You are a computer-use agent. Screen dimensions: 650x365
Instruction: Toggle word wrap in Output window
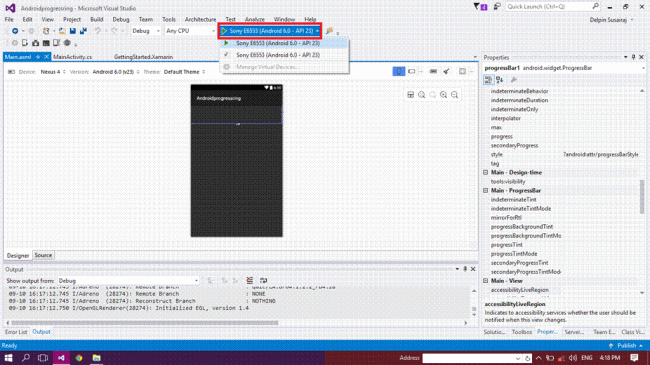(263, 280)
